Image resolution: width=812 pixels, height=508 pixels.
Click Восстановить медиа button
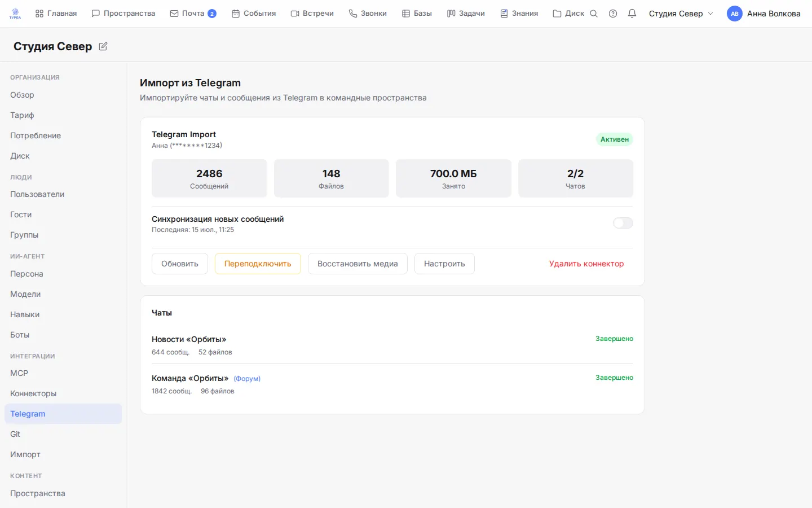358,264
